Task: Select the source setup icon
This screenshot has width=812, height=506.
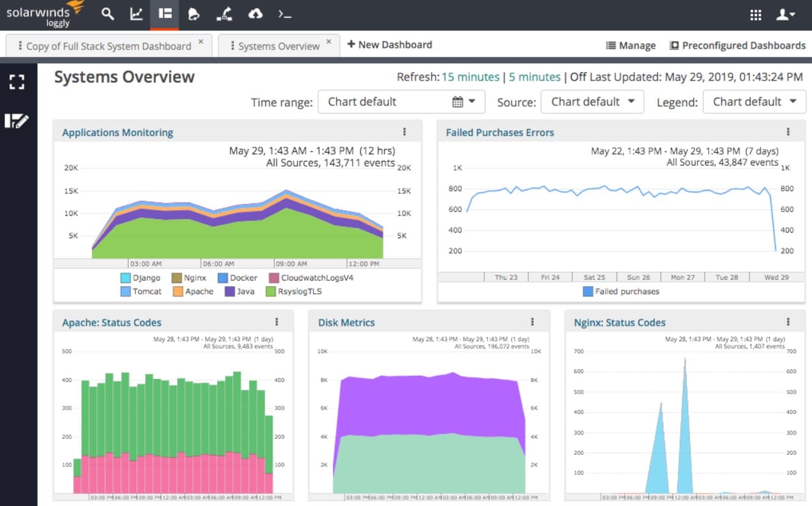Action: [224, 14]
